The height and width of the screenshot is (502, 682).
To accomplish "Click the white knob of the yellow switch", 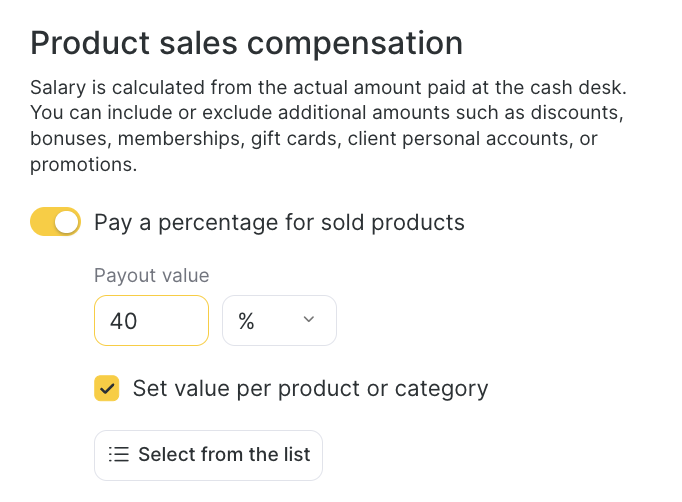I will 66,222.
